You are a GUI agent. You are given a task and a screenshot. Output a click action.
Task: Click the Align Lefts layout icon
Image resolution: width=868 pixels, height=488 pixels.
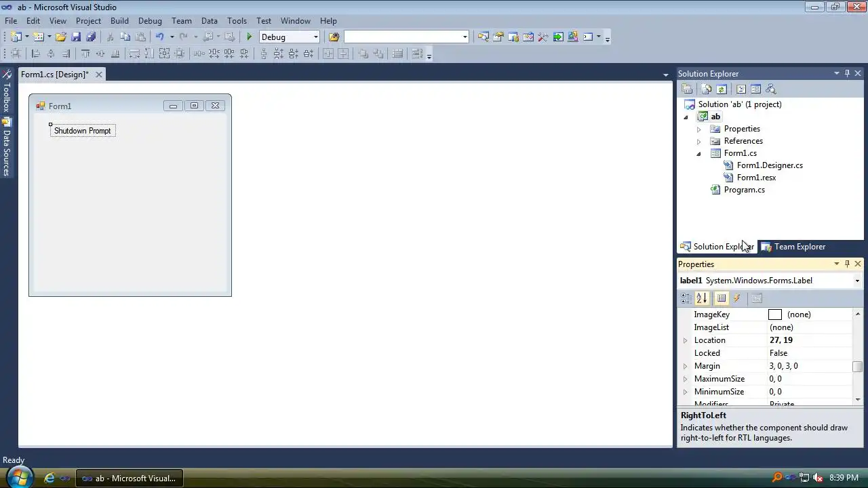[36, 54]
